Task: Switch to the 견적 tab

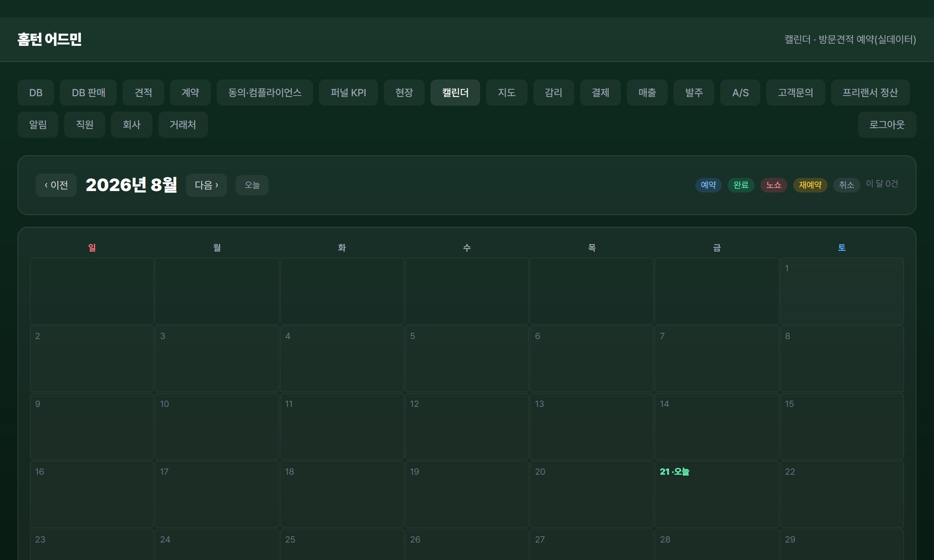Action: [x=143, y=93]
